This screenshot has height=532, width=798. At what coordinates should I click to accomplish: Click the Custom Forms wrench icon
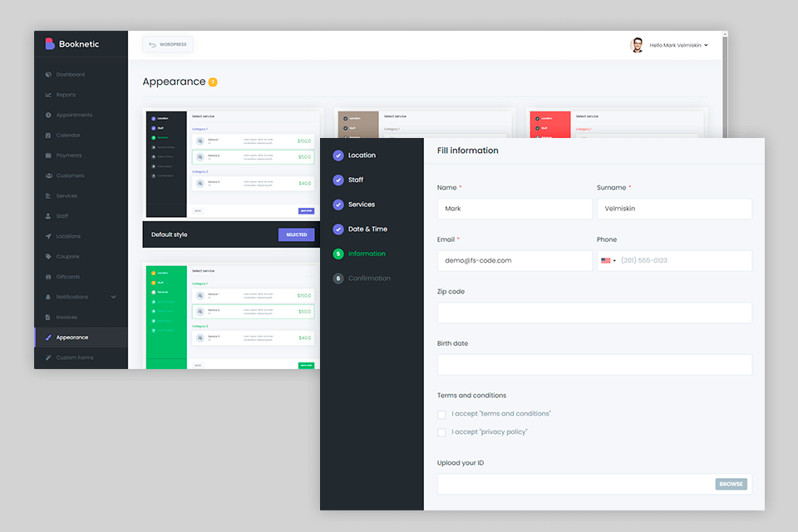(48, 357)
